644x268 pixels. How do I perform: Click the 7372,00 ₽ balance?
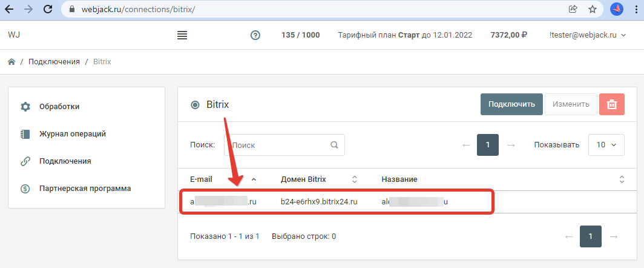click(x=509, y=35)
